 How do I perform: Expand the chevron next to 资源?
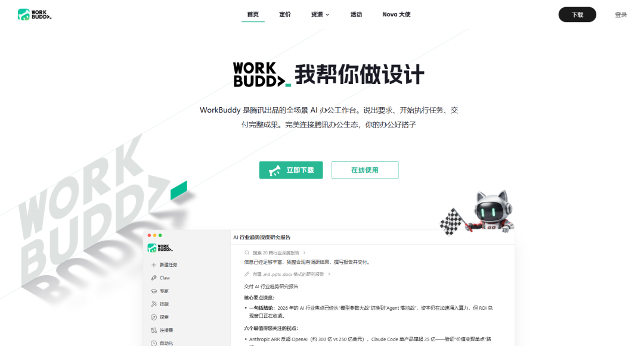click(327, 15)
